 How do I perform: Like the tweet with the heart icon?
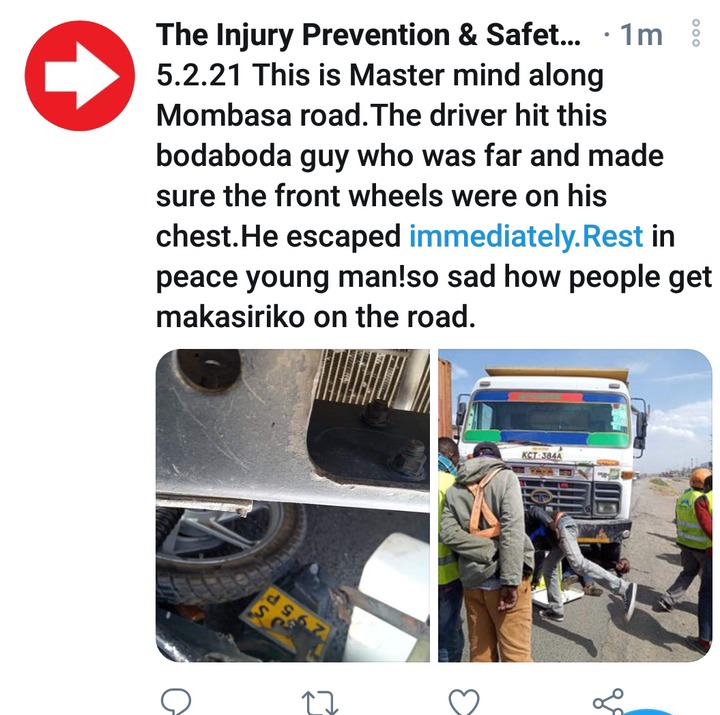coord(464,702)
